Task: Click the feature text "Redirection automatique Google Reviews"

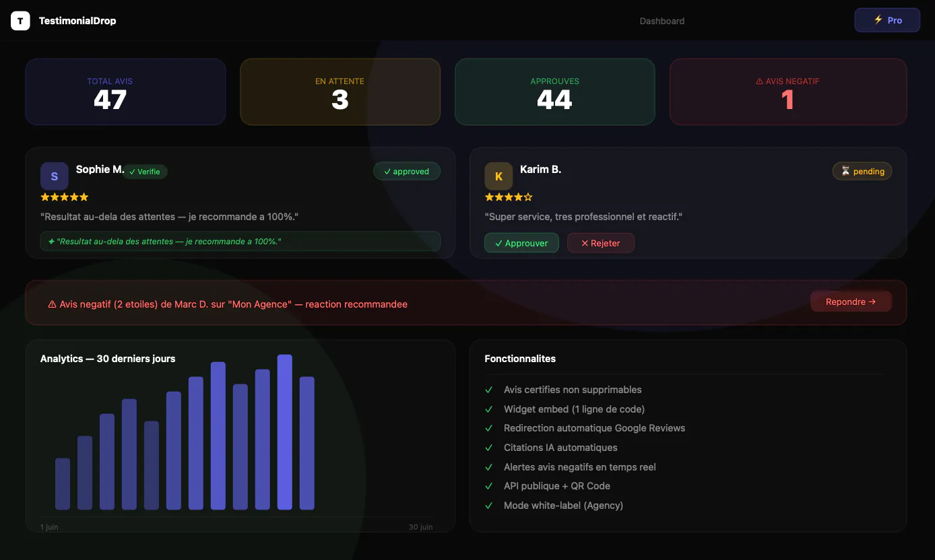Action: pyautogui.click(x=594, y=428)
